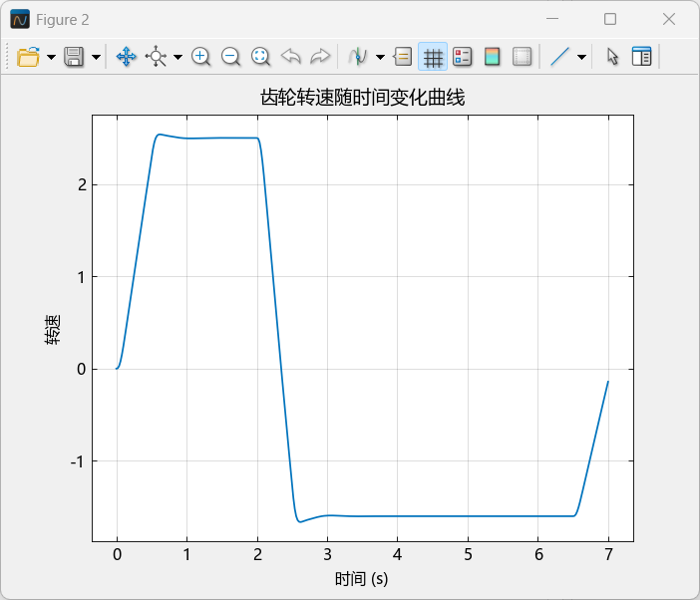The image size is (700, 600).
Task: Open the property inspector panel icon
Action: click(x=641, y=57)
